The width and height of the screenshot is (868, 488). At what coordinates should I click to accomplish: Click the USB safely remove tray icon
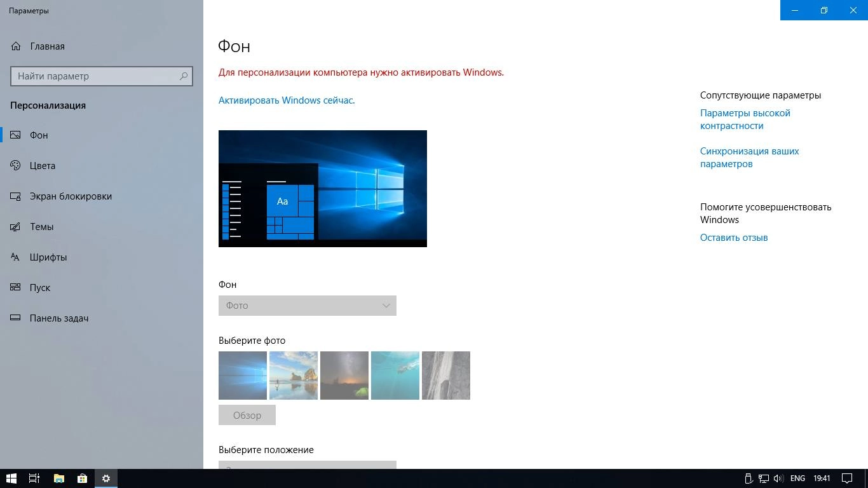point(749,478)
